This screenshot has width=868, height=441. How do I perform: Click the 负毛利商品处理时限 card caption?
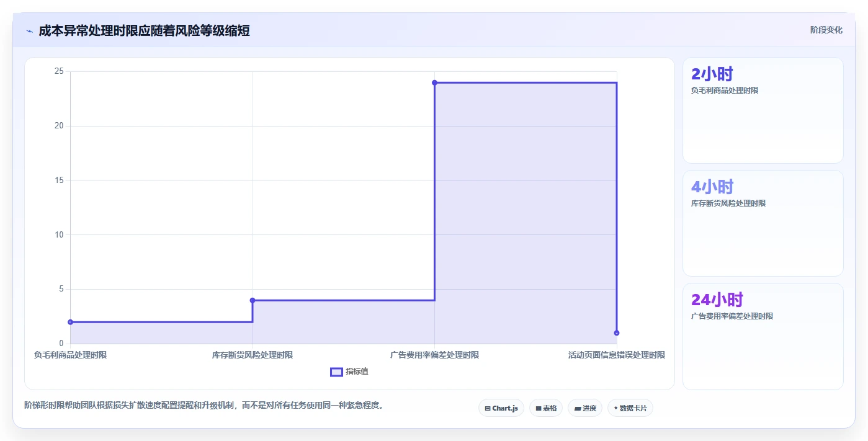tap(725, 91)
